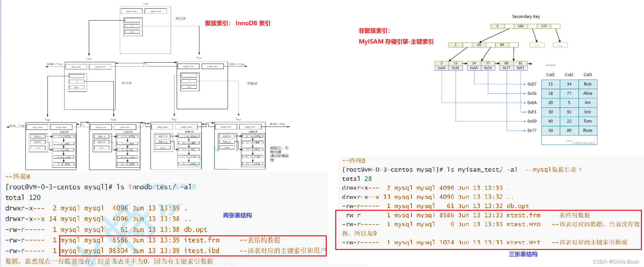Click the file name 'mtest.MYD'
The width and height of the screenshot is (644, 267).
(x=524, y=224)
